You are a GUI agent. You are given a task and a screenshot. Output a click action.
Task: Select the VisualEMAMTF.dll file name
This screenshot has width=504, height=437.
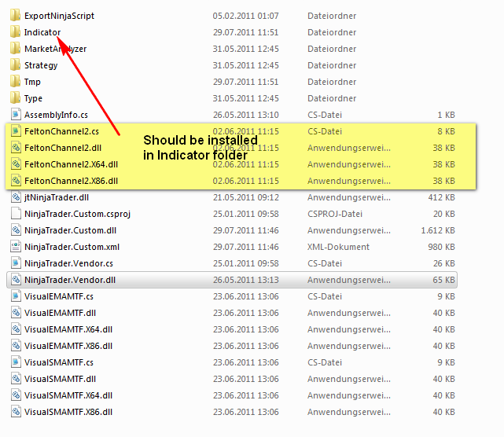click(x=60, y=313)
